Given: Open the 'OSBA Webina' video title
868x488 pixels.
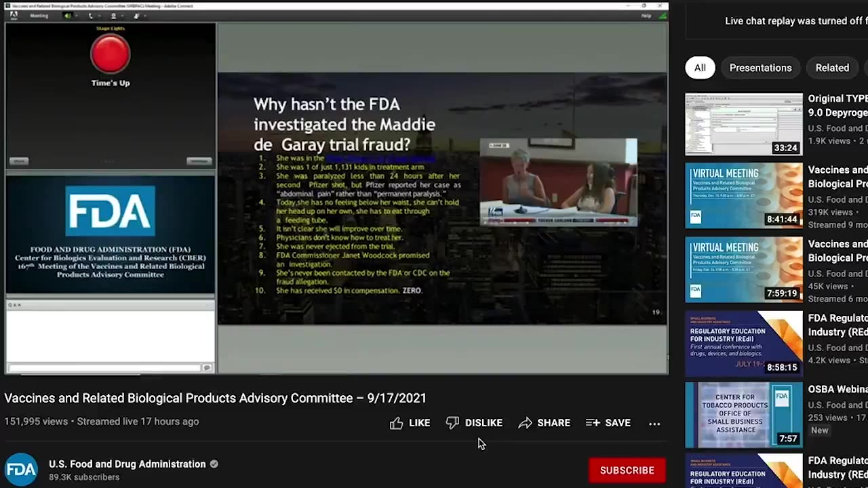Looking at the screenshot, I should tap(837, 390).
